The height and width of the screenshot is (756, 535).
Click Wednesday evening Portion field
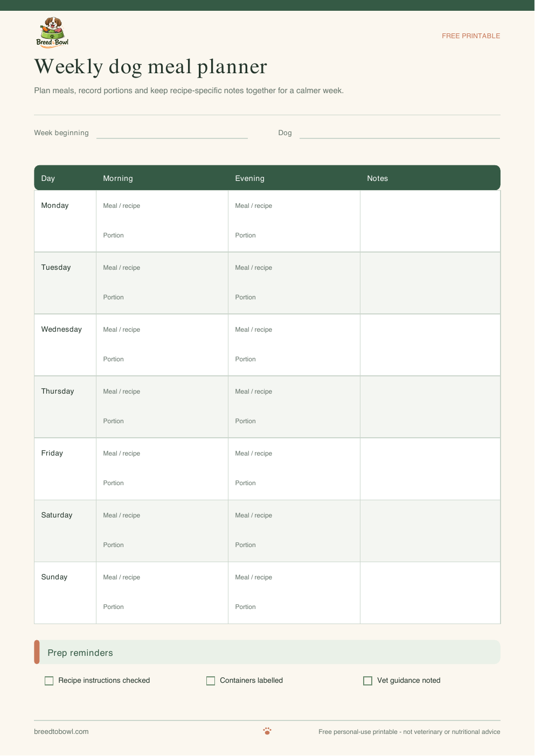pyautogui.click(x=245, y=359)
